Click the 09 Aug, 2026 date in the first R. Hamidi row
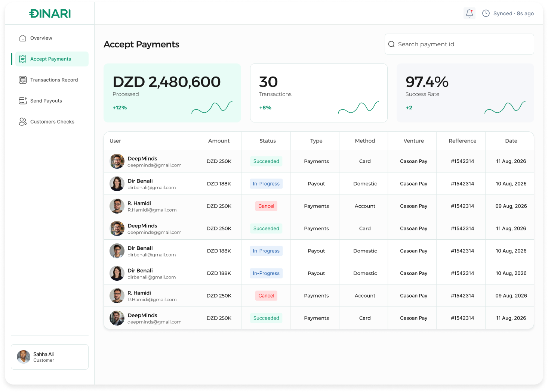 click(511, 206)
